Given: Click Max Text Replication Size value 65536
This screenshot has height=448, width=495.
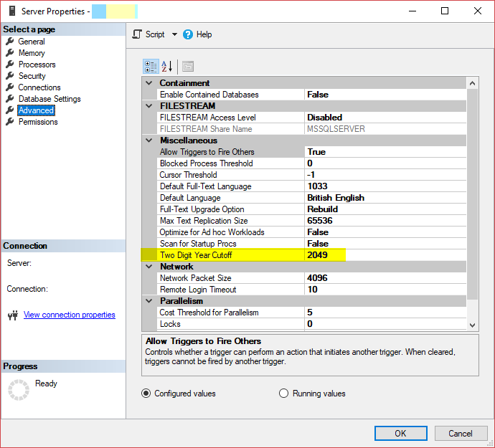Looking at the screenshot, I should pos(385,221).
